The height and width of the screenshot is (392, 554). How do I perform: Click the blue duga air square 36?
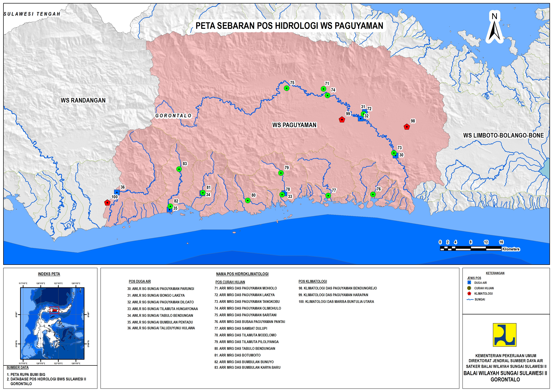point(117,192)
